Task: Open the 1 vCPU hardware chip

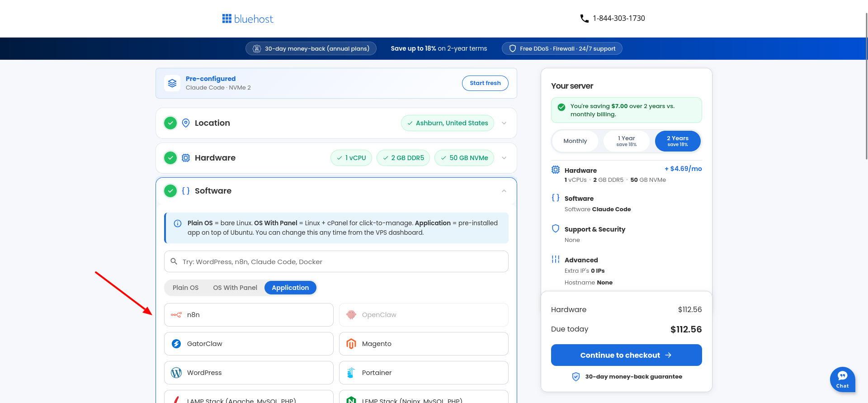Action: 351,158
